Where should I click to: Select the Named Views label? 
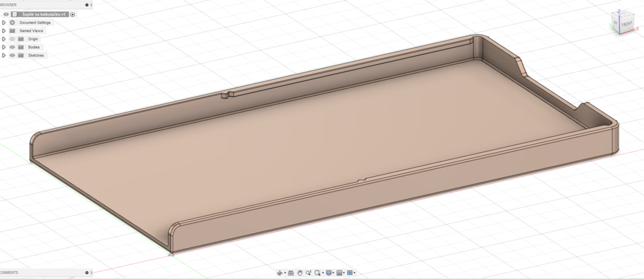pyautogui.click(x=31, y=31)
